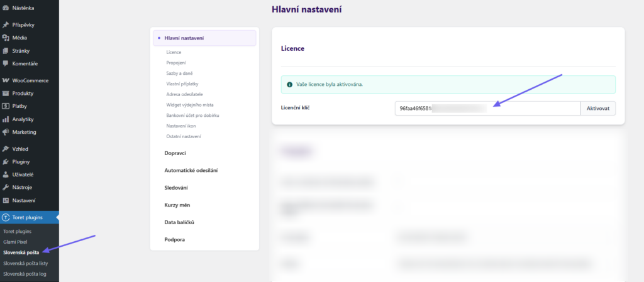Jump to Widget výdejního místa subsection
Screen dimensions: 644x282
[190, 105]
